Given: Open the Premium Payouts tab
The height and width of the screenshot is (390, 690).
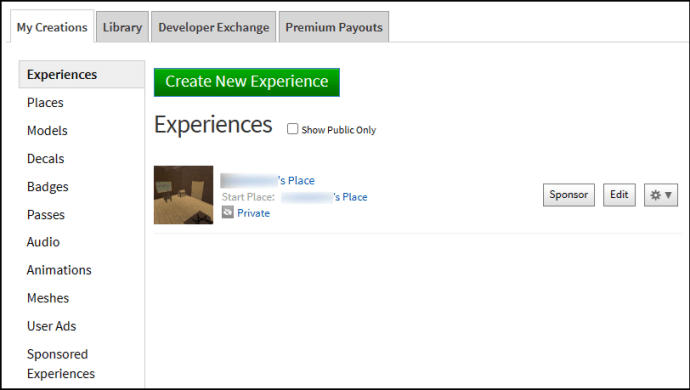Looking at the screenshot, I should 334,27.
